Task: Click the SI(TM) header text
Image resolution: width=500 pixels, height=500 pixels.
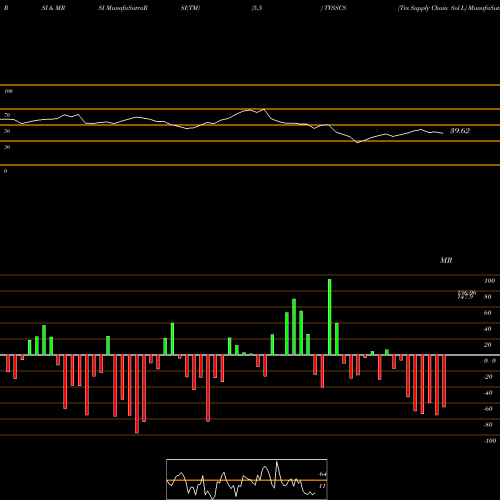Action: [190, 8]
